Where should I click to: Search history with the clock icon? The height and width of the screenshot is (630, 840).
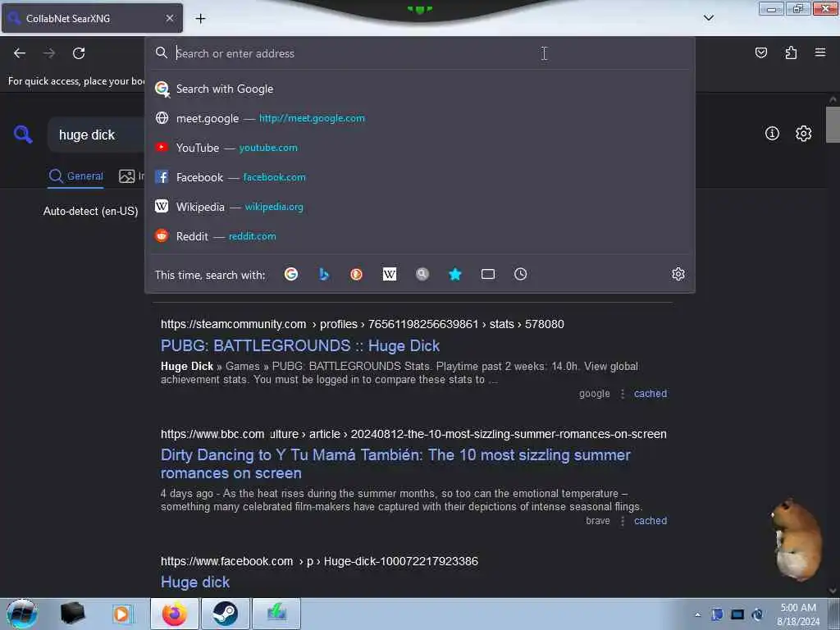click(x=520, y=274)
